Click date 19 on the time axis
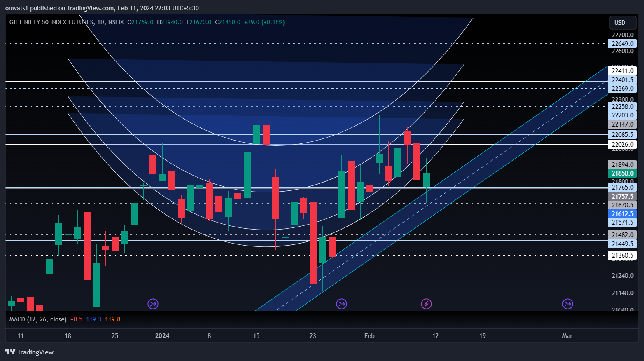This screenshot has width=644, height=361. coord(483,336)
